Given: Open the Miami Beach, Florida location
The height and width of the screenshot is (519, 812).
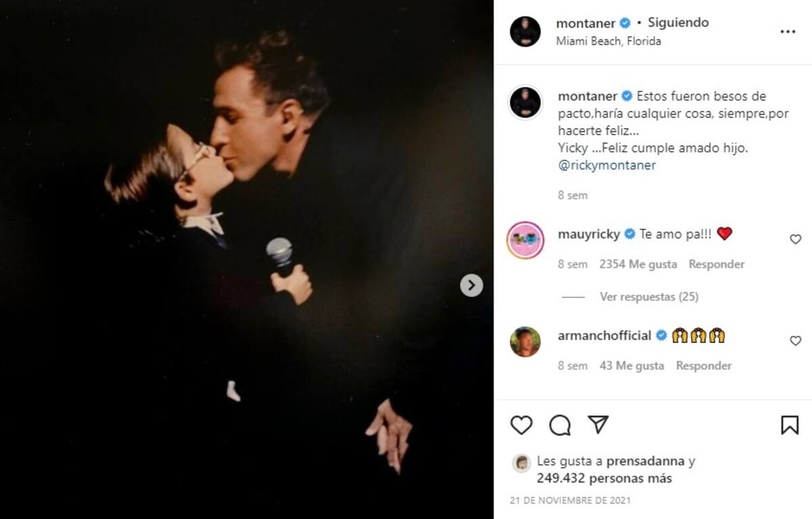Looking at the screenshot, I should (x=608, y=41).
